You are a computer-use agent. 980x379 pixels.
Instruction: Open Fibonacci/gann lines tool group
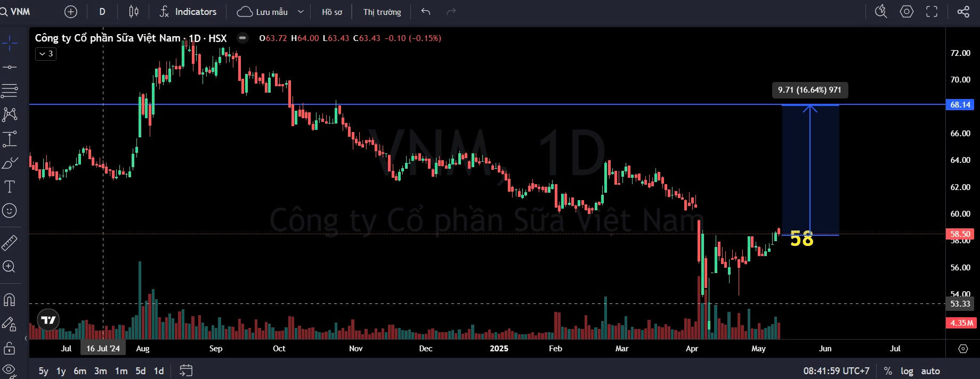coord(10,90)
